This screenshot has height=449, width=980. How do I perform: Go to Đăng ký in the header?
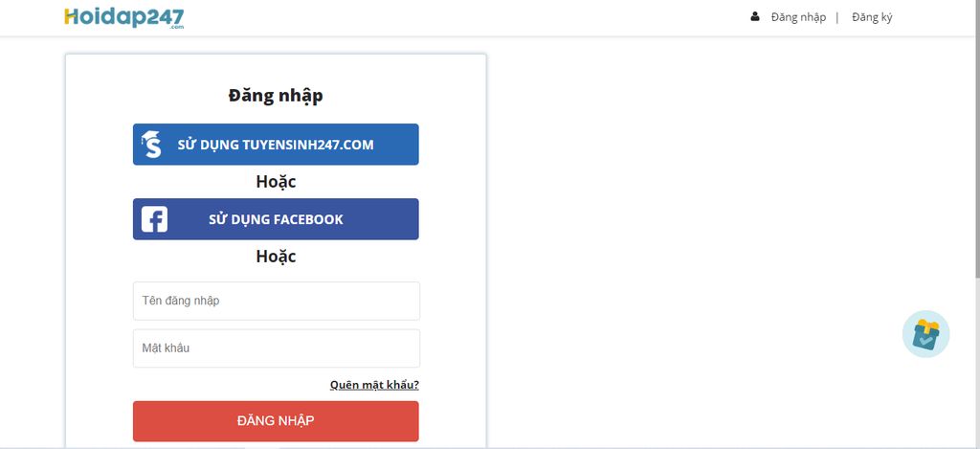click(872, 17)
